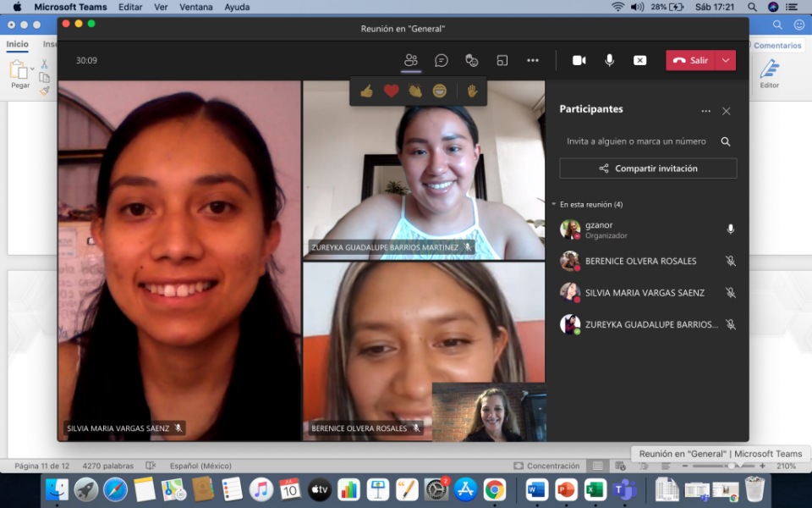Viewport: 812px width, 508px height.
Task: Mute the microphone in the toolbar
Action: [609, 60]
